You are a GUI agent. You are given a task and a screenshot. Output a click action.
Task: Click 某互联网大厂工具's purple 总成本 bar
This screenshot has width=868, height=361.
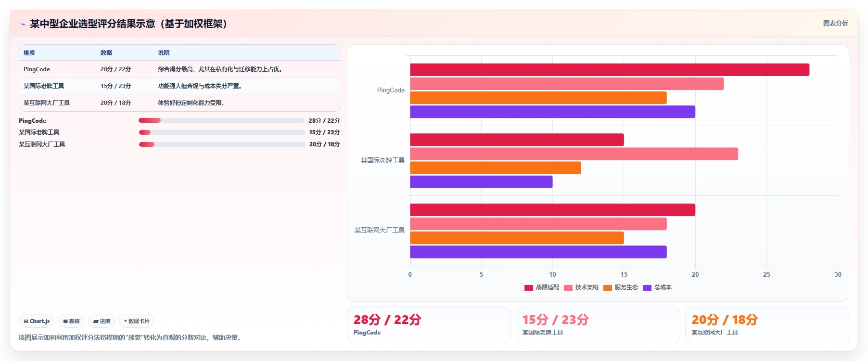point(538,252)
